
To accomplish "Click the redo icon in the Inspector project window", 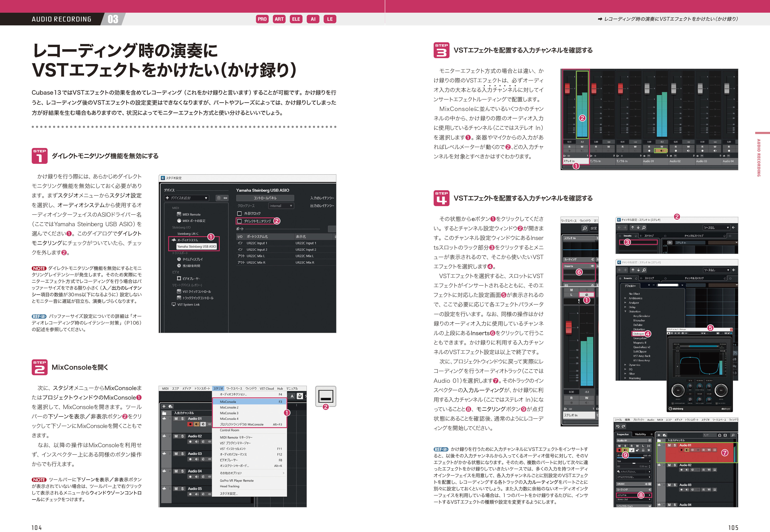I will tap(623, 426).
